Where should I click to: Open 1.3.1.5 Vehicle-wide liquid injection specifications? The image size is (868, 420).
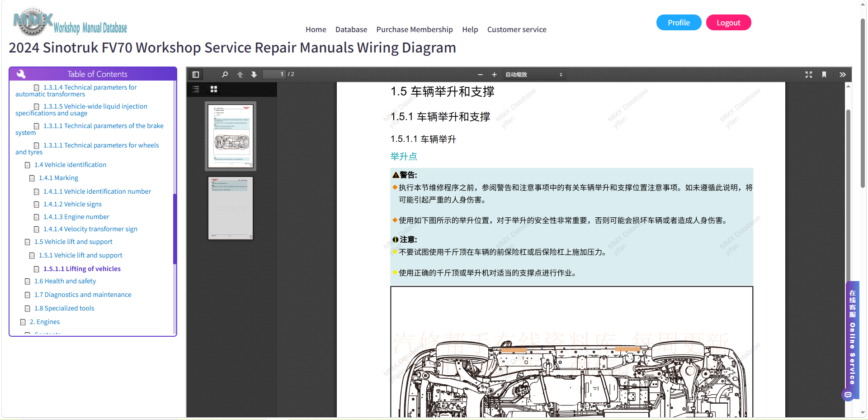pyautogui.click(x=81, y=110)
